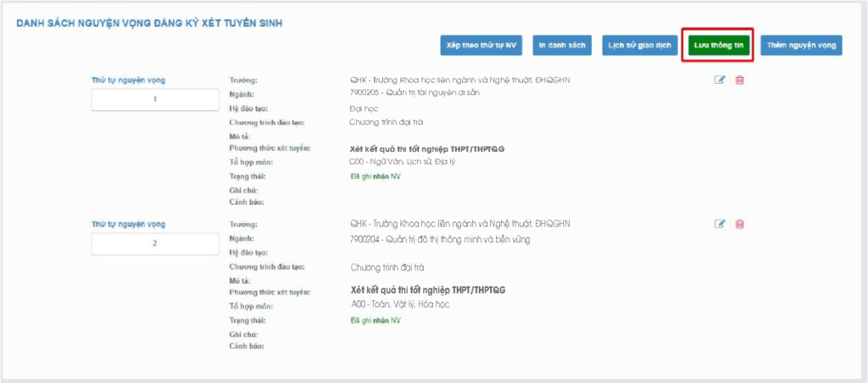Click second wish's "Đã ghi nhận NV" status
Viewport: 868px width, 383px height.
click(x=375, y=320)
